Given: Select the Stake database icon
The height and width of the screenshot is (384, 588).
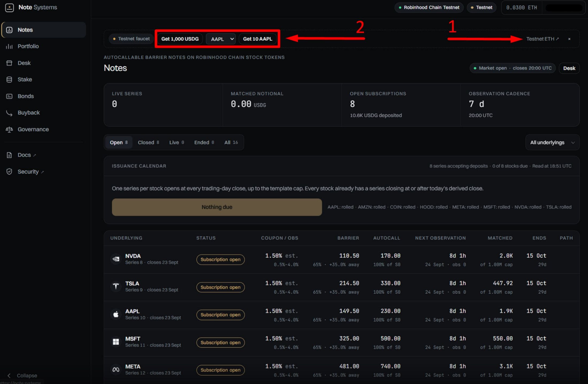Looking at the screenshot, I should coord(9,79).
